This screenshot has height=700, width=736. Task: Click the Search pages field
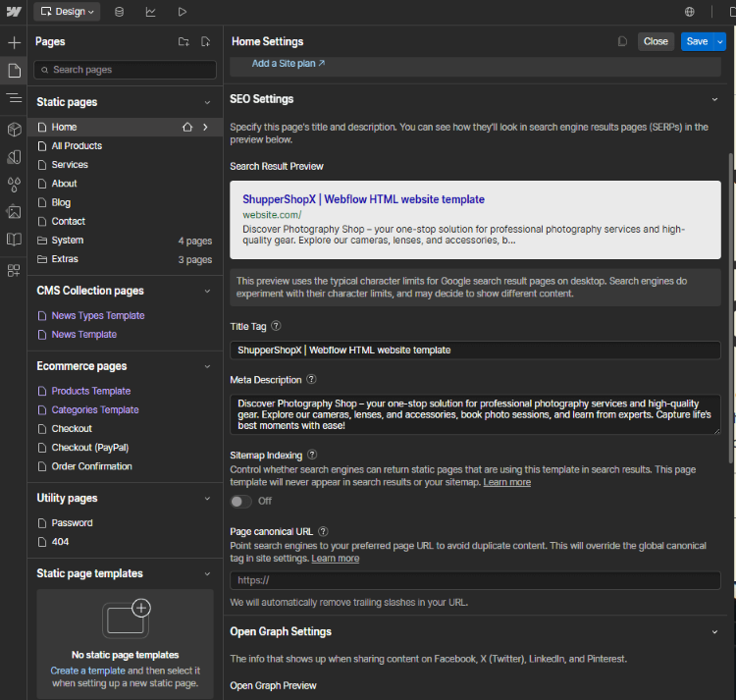[125, 70]
